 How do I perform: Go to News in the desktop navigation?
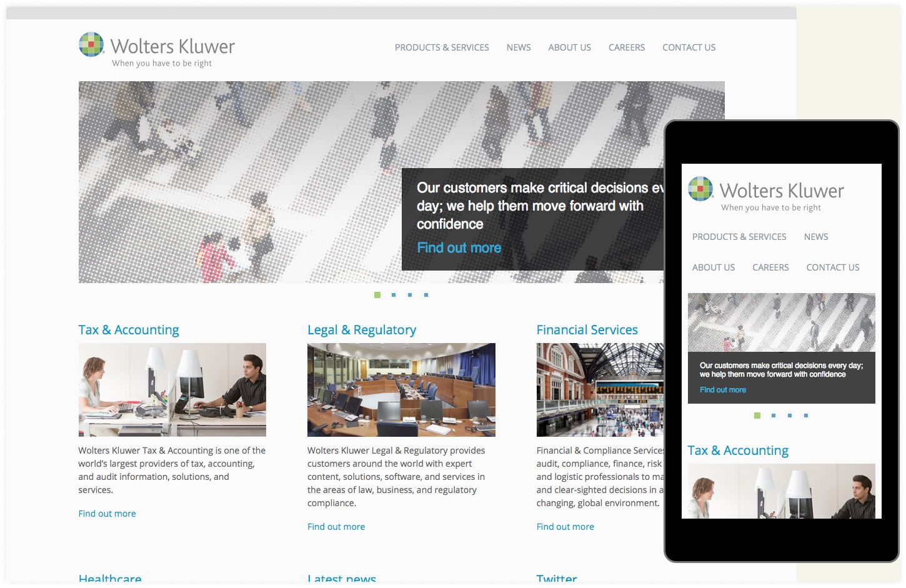point(519,47)
